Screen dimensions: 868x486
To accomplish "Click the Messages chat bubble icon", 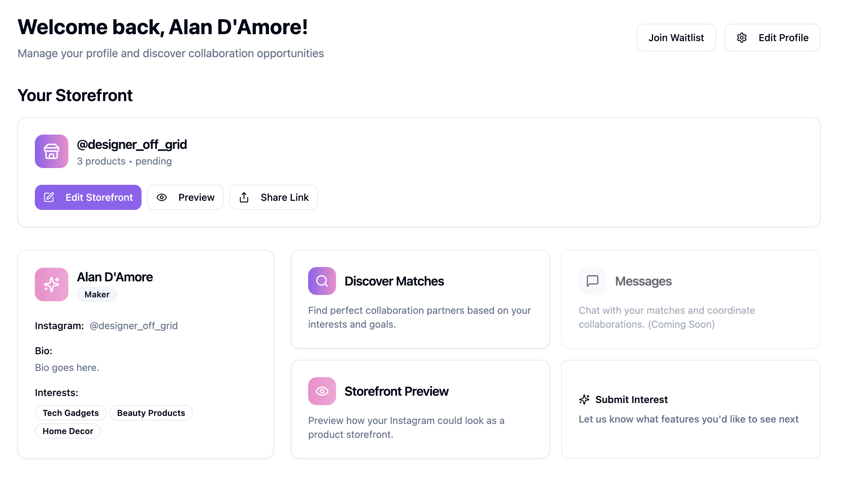I will click(x=592, y=281).
